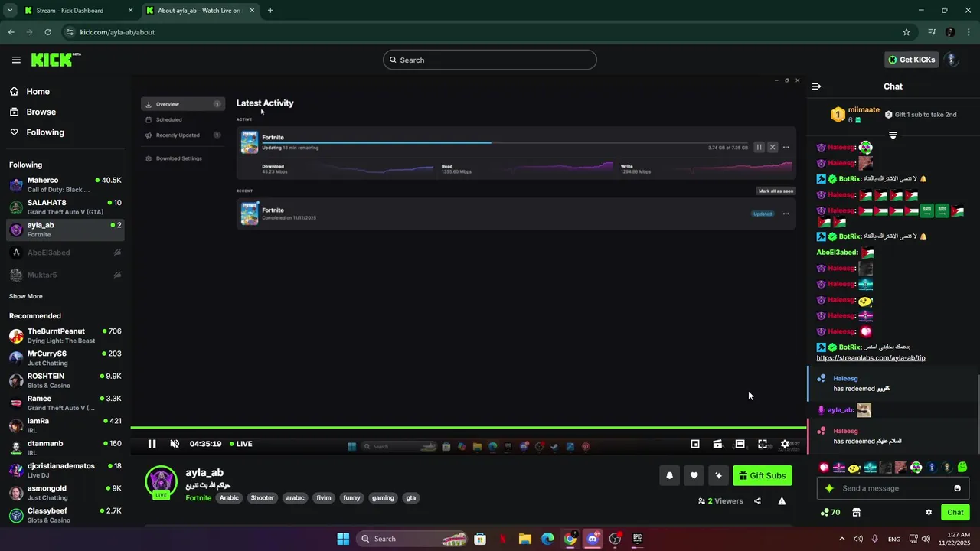Click the heart follow button
This screenshot has height=551, width=980.
tap(694, 475)
